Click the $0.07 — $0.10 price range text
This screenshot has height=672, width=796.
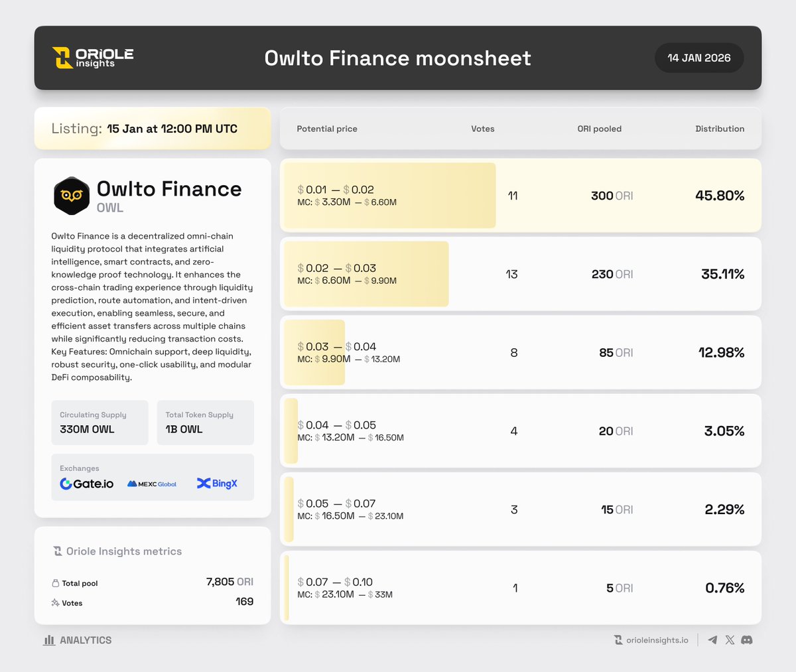[x=335, y=582]
